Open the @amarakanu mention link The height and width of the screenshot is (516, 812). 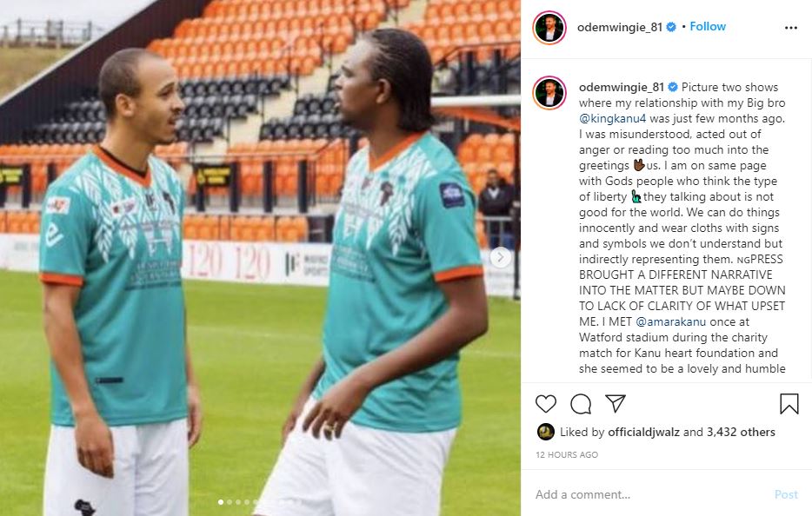(670, 321)
